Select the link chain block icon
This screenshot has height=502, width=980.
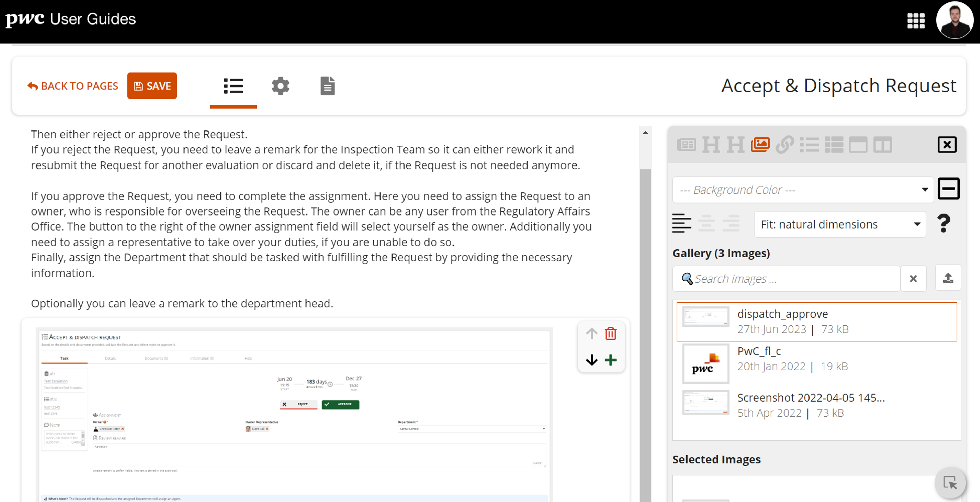(785, 145)
